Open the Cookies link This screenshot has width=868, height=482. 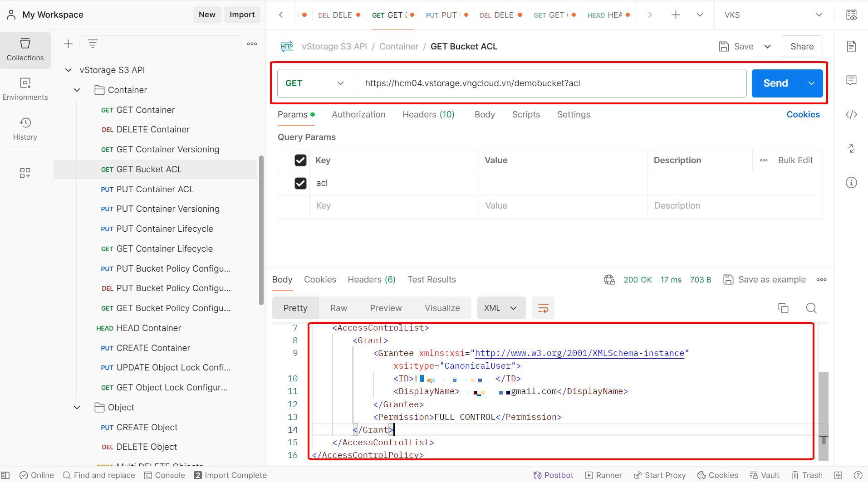[x=803, y=115]
